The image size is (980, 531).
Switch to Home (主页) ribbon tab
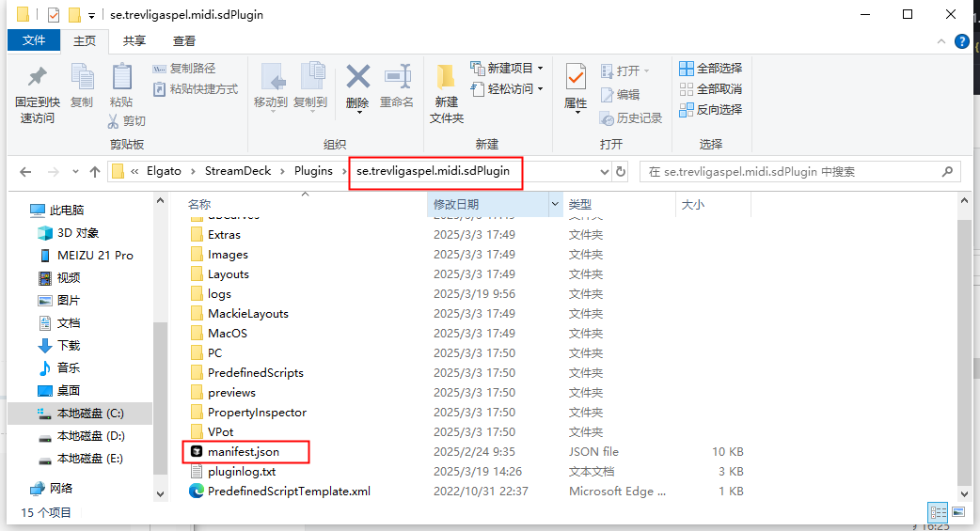85,41
